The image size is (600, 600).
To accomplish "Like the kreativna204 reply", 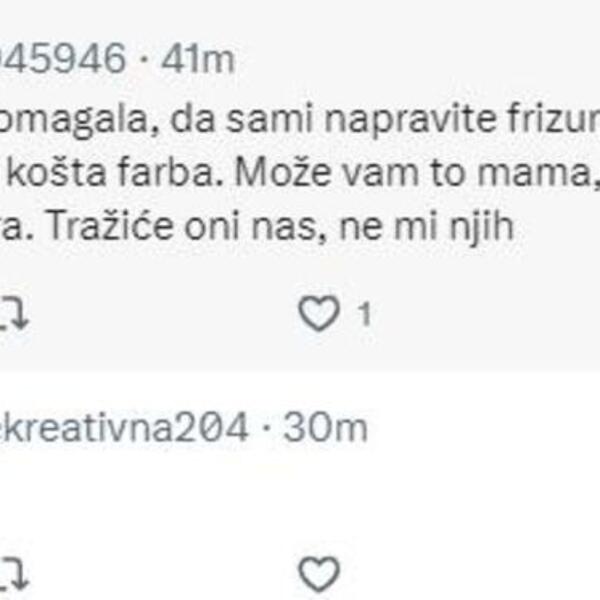I will tap(319, 574).
